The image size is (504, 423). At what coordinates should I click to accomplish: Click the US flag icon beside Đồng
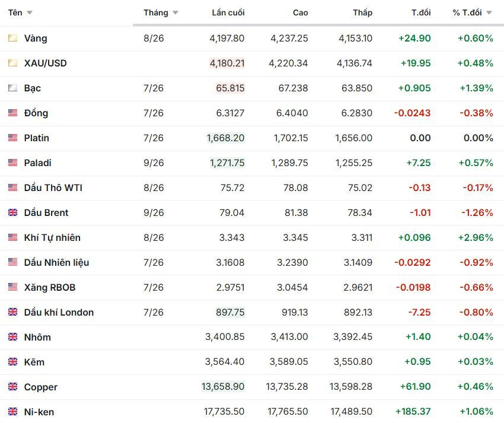13,113
